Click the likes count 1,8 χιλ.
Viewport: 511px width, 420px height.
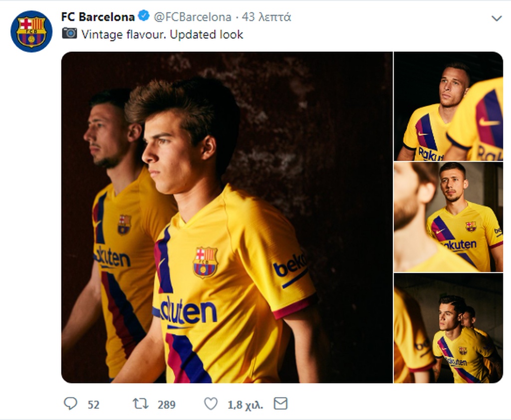point(245,405)
